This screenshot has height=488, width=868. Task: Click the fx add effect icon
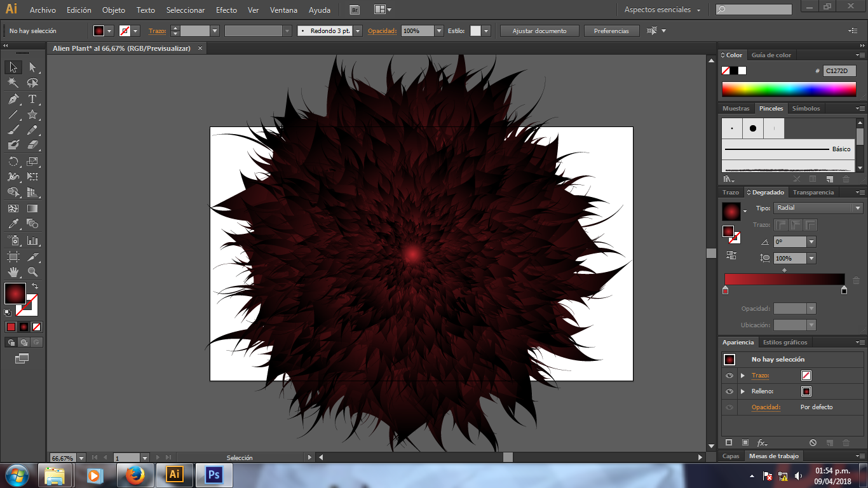coord(763,442)
